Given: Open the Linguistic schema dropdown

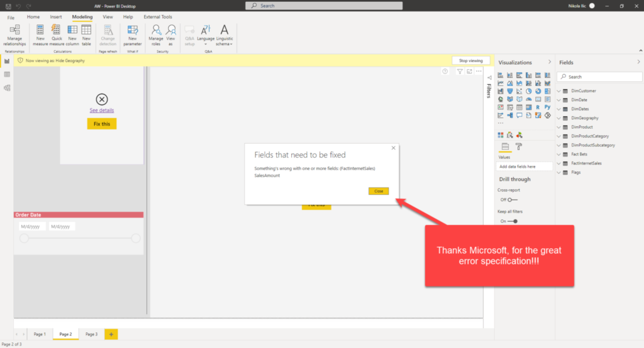Looking at the screenshot, I should (x=225, y=35).
